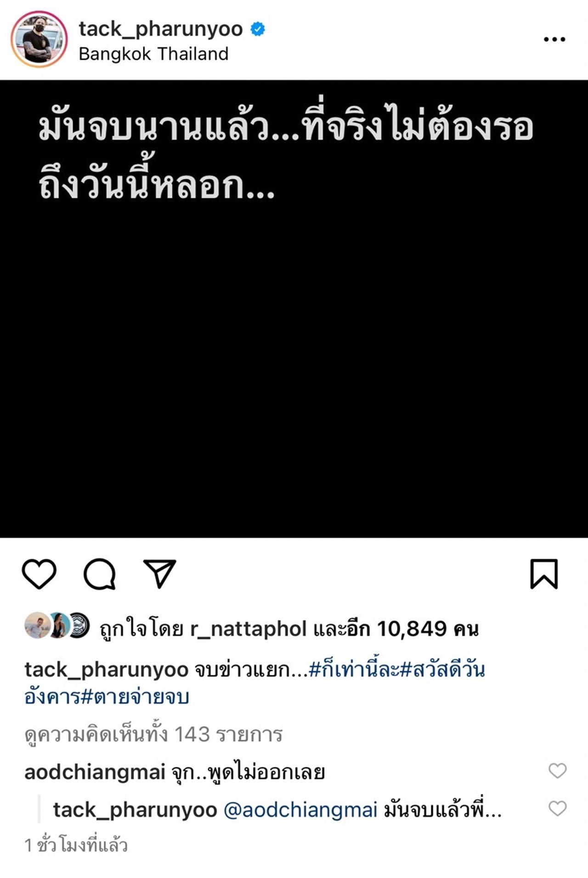The height and width of the screenshot is (878, 588).
Task: Tap the black post image with Thai text
Action: pos(294,309)
